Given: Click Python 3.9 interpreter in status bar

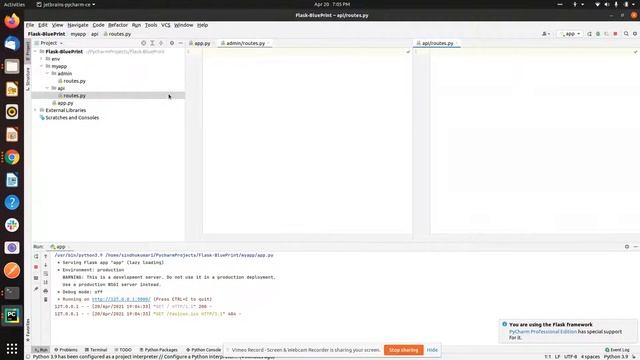Looking at the screenshot, I should pyautogui.click(x=615, y=357).
